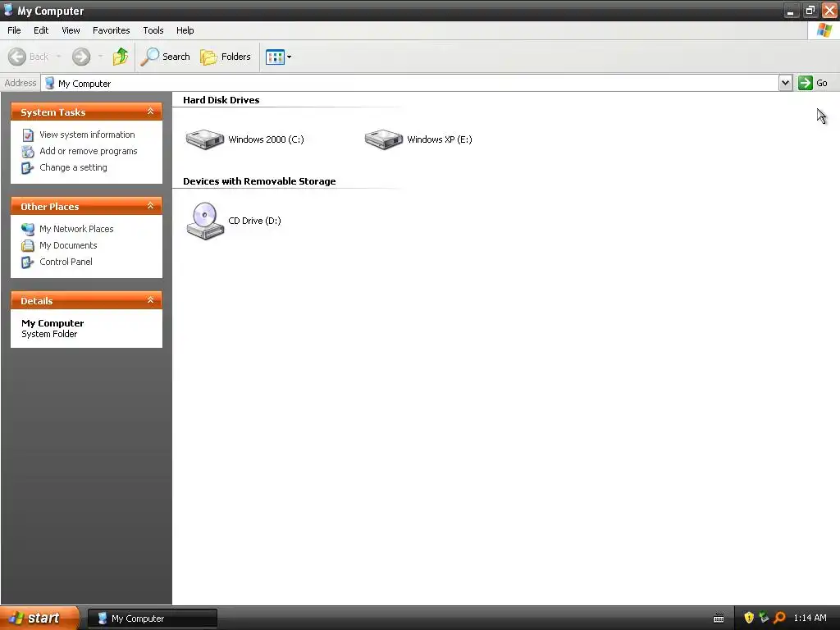840x630 pixels.
Task: Open the View menu
Action: [71, 30]
